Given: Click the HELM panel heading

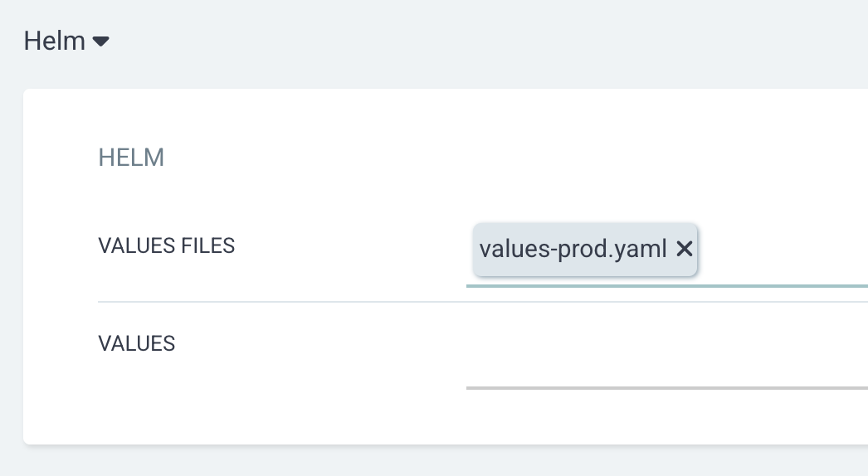Looking at the screenshot, I should click(x=131, y=158).
